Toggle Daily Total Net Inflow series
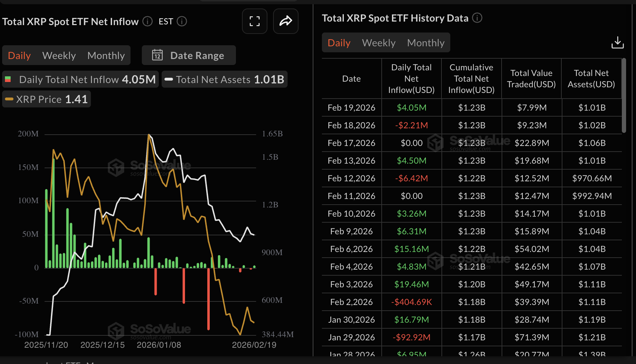 coord(81,80)
